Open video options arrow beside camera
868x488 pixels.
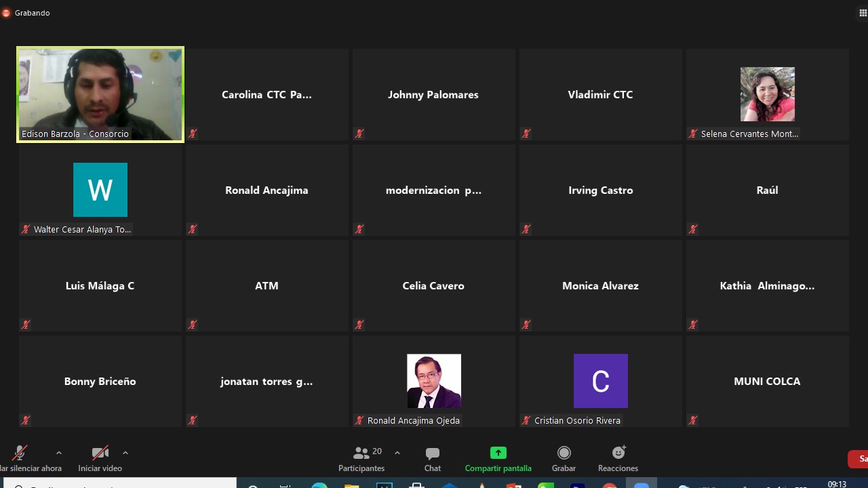tap(125, 453)
